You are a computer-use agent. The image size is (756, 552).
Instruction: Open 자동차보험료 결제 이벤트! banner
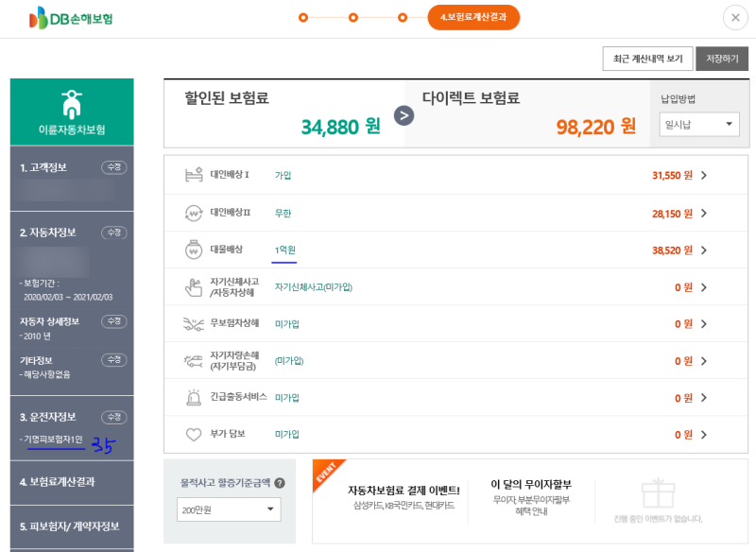[404, 497]
